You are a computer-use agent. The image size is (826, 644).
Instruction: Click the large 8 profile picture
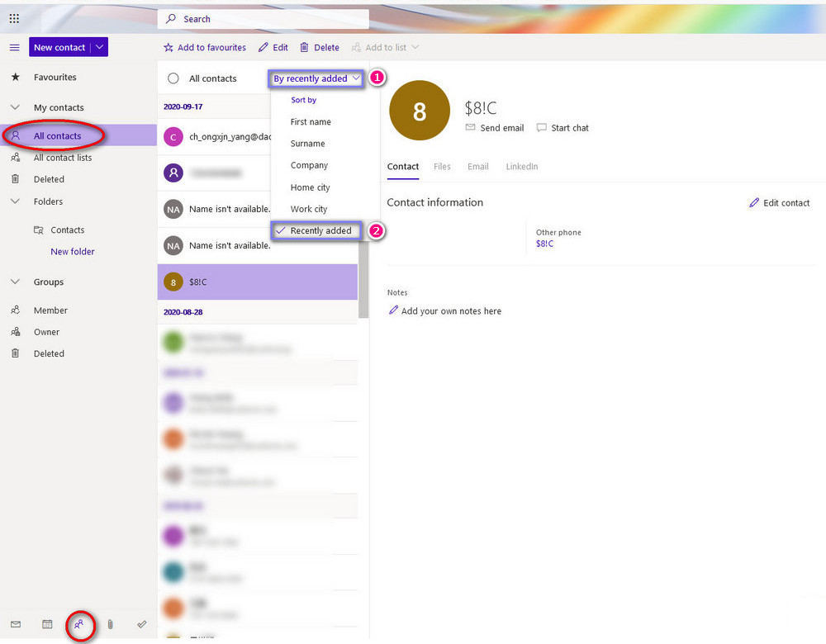tap(420, 111)
